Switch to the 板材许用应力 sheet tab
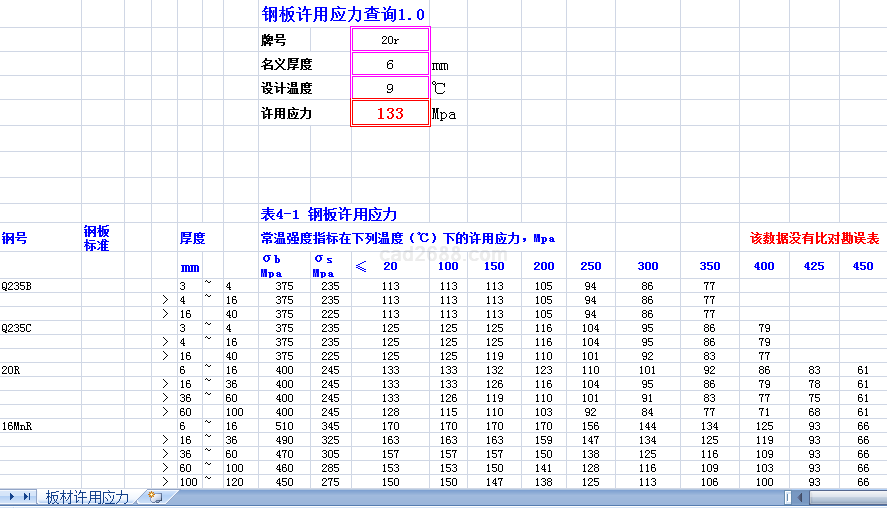This screenshot has height=508, width=887. (87, 497)
